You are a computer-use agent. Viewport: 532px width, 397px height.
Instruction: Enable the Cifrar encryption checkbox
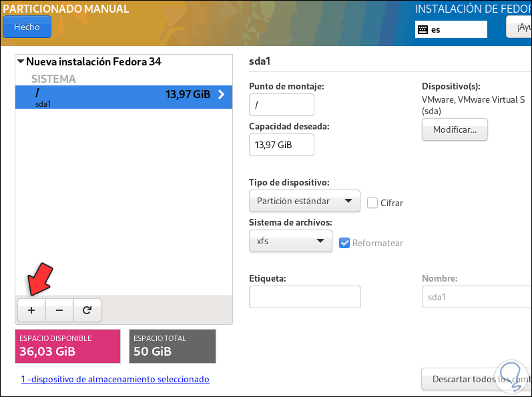(372, 203)
